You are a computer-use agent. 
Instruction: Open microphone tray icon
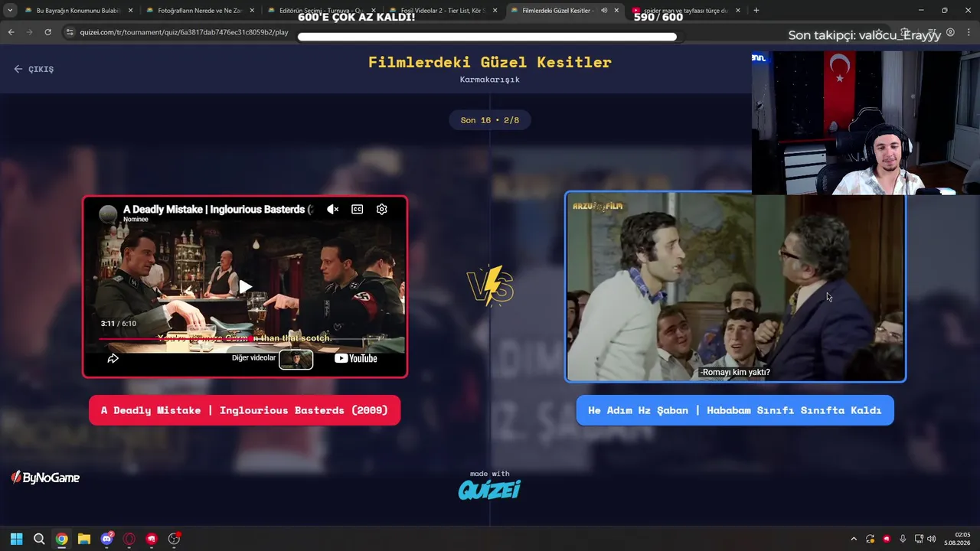pyautogui.click(x=903, y=539)
